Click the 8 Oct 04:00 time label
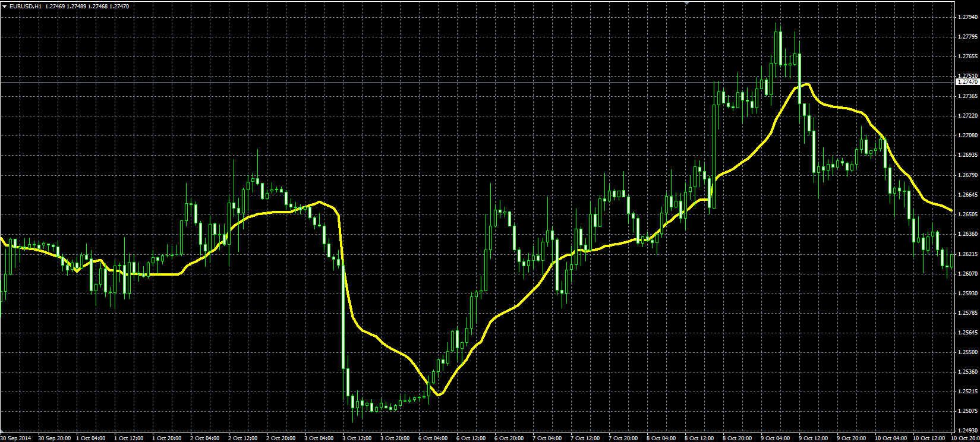Image resolution: width=980 pixels, height=442 pixels. point(662,438)
